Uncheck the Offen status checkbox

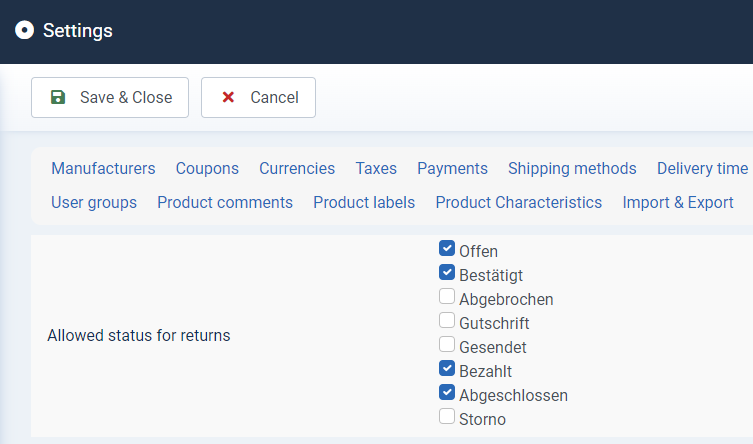click(447, 249)
